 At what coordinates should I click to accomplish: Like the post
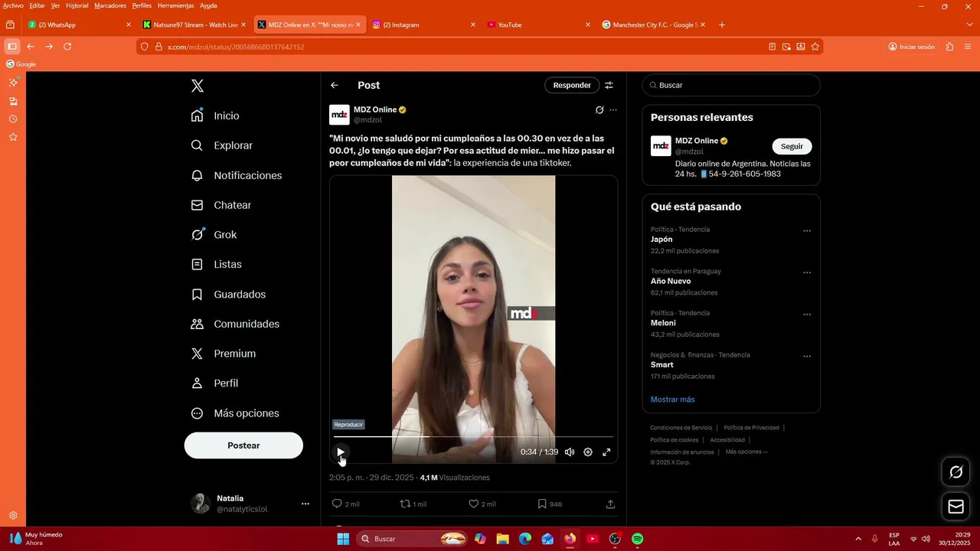click(x=473, y=504)
